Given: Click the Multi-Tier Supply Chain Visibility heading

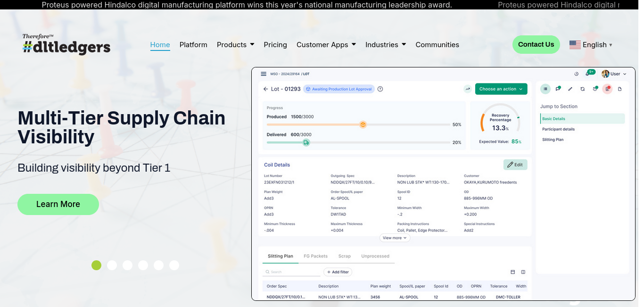Looking at the screenshot, I should pyautogui.click(x=122, y=127).
